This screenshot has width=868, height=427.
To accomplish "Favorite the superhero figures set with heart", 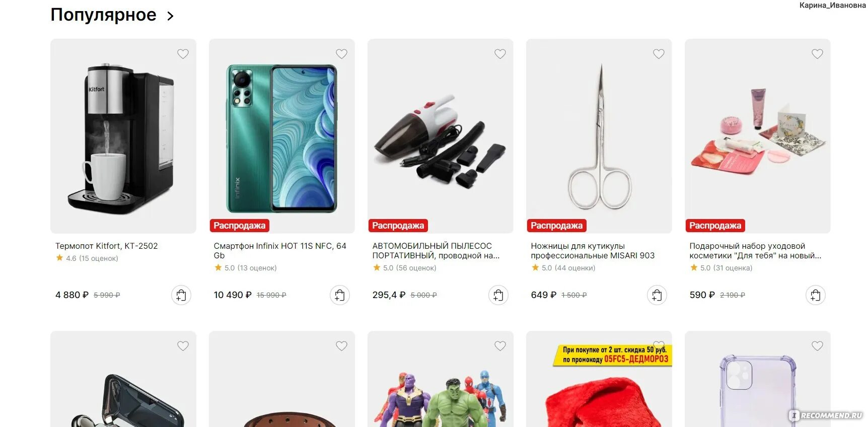I will click(x=500, y=346).
